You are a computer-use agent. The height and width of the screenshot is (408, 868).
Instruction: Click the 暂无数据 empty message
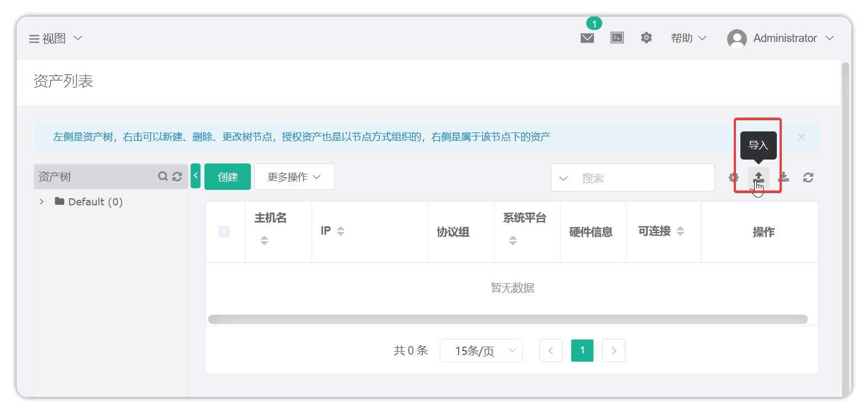(512, 288)
